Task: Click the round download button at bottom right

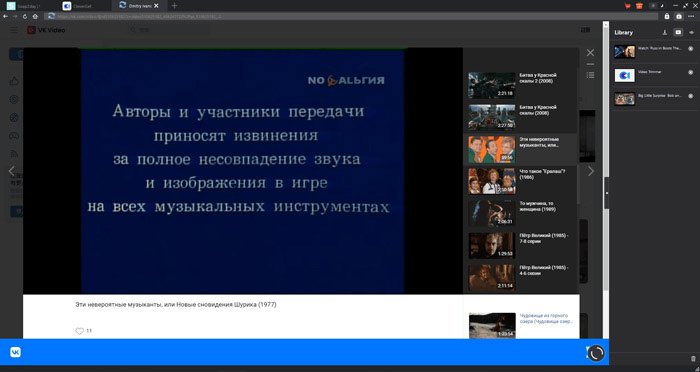Action: tap(596, 353)
